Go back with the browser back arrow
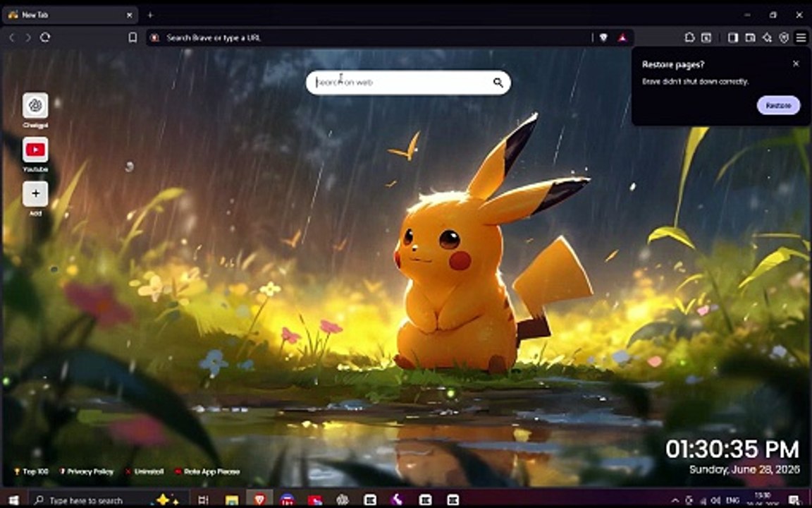 point(12,37)
